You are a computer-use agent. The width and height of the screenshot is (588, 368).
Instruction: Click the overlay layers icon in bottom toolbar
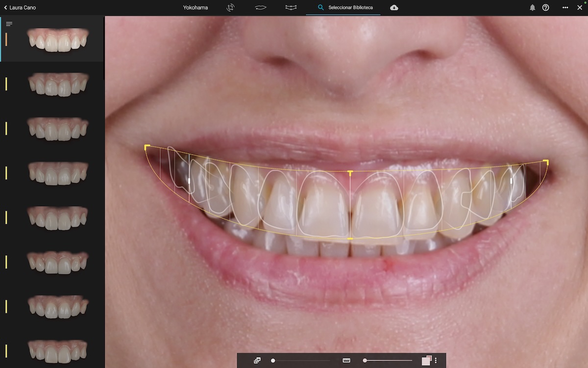tap(257, 361)
